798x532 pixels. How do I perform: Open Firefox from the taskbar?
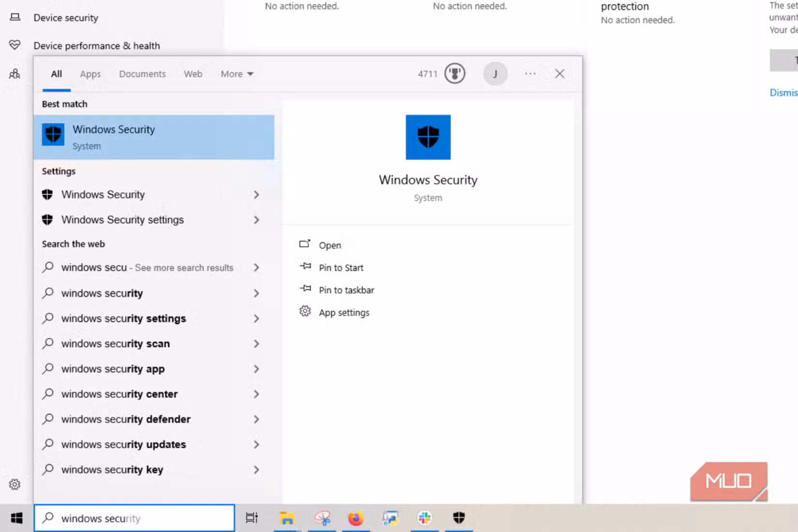click(356, 518)
